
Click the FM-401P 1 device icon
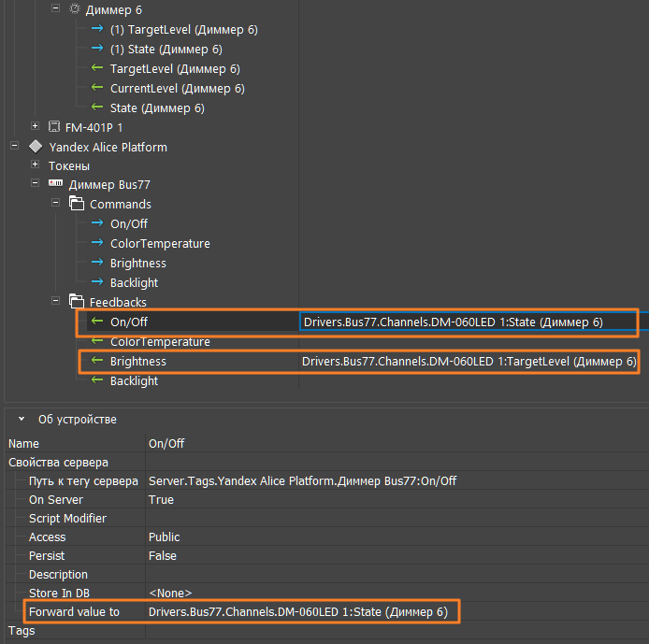54,127
